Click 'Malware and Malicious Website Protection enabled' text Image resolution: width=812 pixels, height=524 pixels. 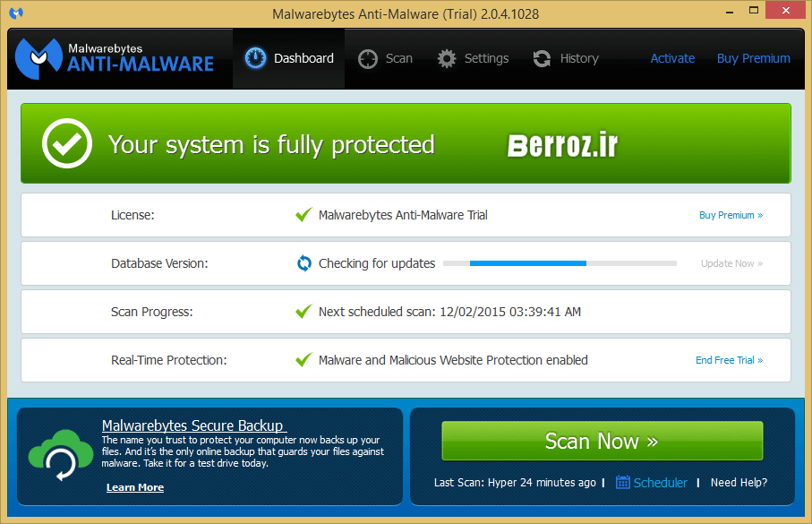click(453, 360)
